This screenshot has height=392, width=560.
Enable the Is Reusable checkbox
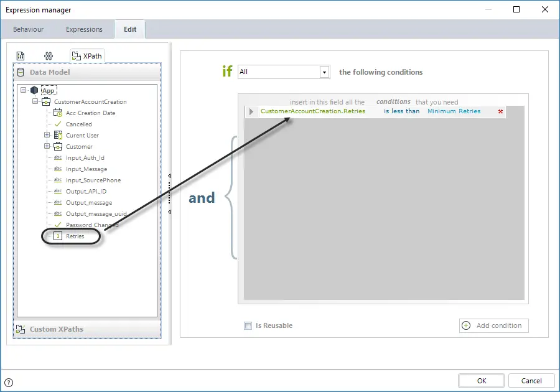pyautogui.click(x=248, y=325)
